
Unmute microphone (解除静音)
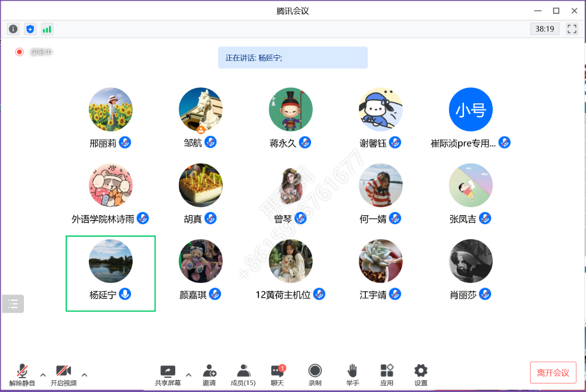[22, 374]
